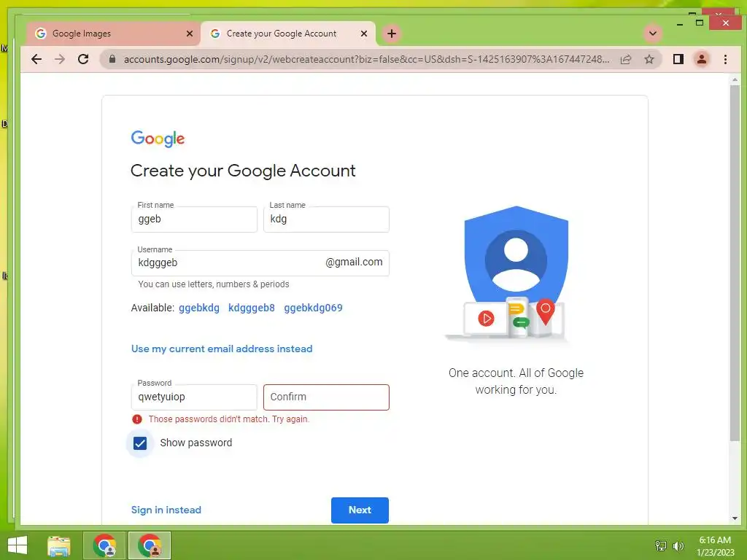The width and height of the screenshot is (747, 560).
Task: Go back with the browser back arrow
Action: pos(36,59)
